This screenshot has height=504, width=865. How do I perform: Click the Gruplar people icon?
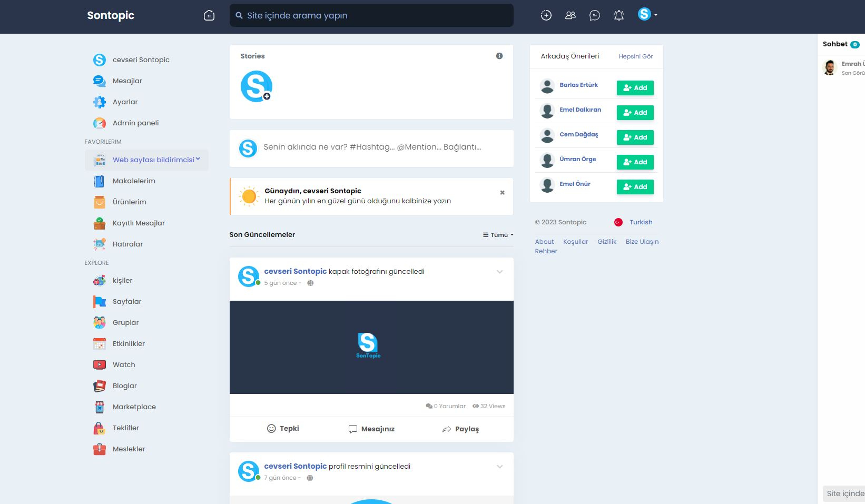(x=100, y=322)
